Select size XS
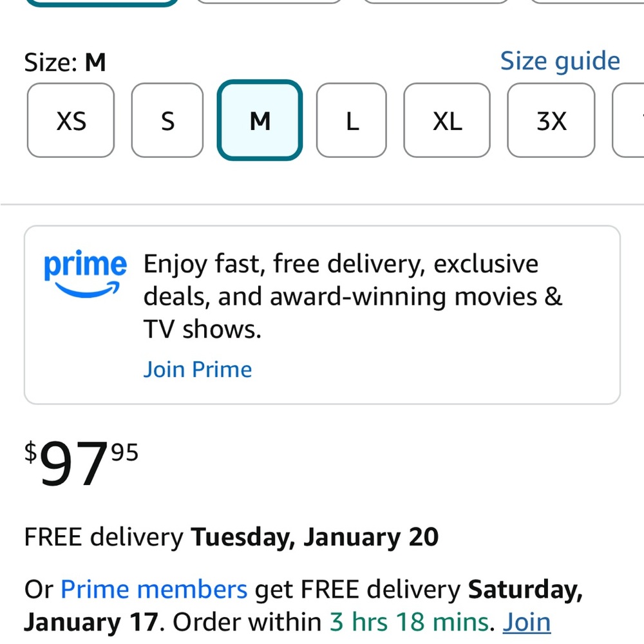 click(71, 120)
